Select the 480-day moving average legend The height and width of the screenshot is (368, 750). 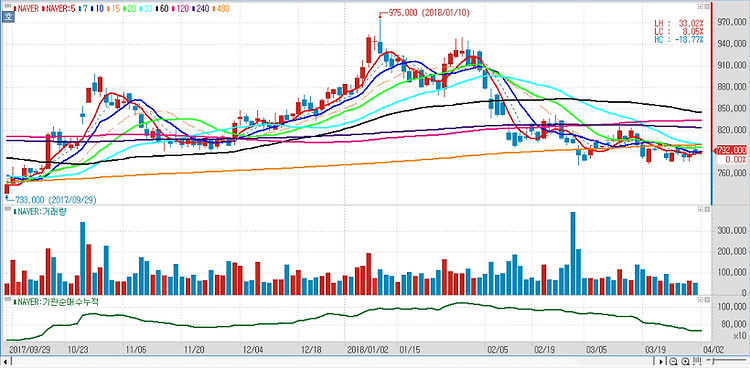220,9
